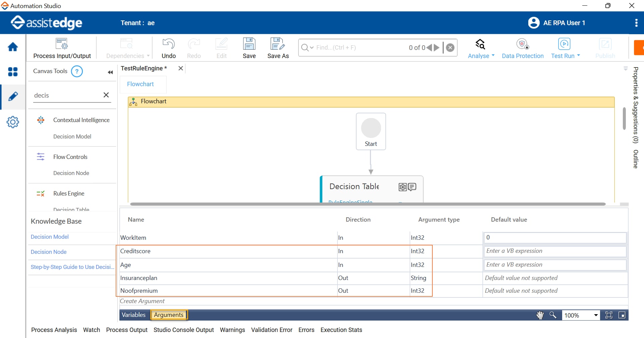
Task: Expand the Analyse dropdown
Action: [x=493, y=56]
